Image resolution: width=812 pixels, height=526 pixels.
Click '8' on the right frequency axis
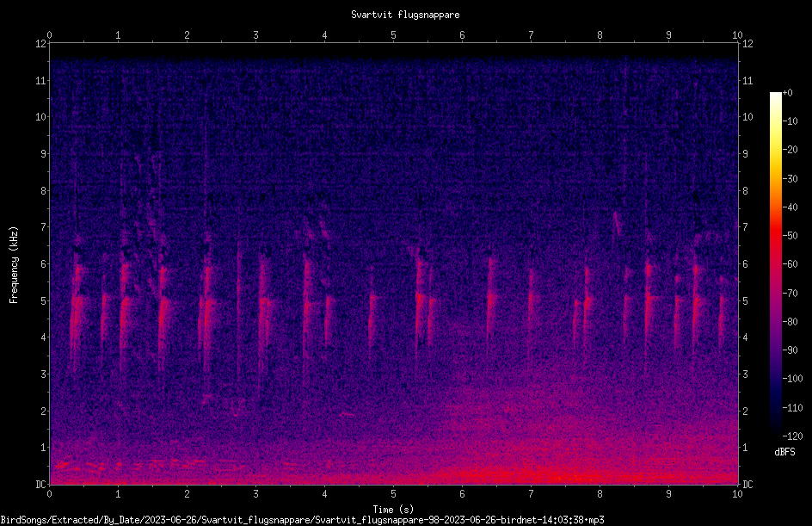point(745,191)
